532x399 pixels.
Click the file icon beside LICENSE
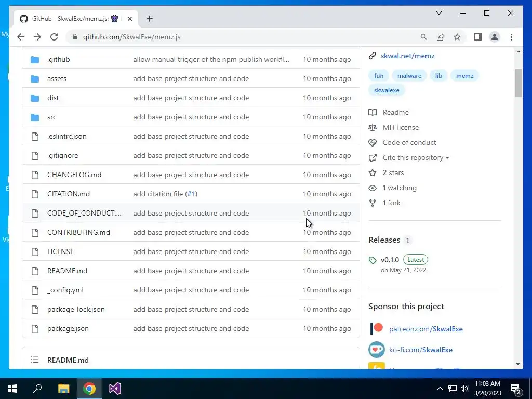tap(35, 252)
